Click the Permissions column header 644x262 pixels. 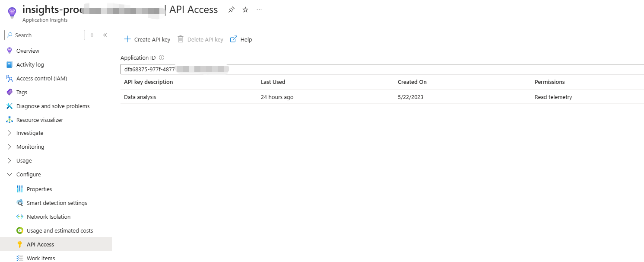point(550,82)
